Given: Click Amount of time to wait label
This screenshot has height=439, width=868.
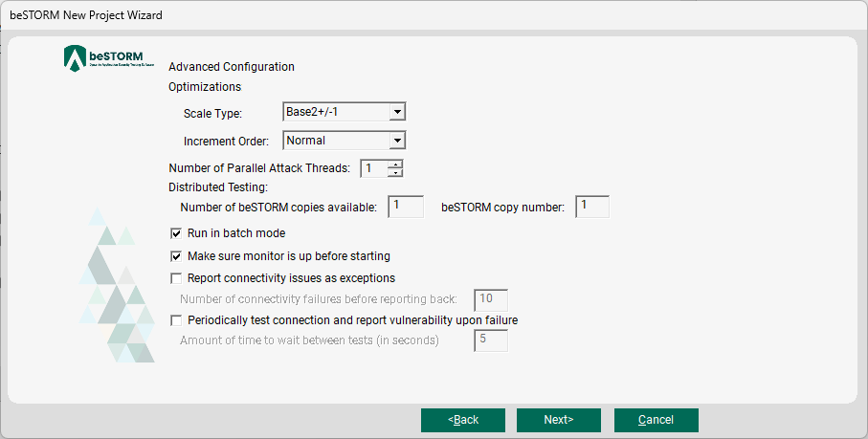Looking at the screenshot, I should click(309, 340).
